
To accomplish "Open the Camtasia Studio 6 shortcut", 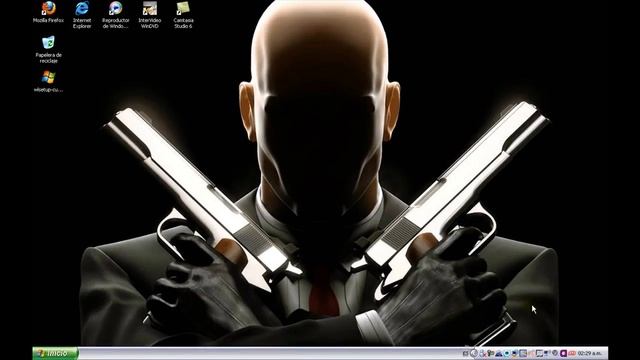I will coord(183,15).
